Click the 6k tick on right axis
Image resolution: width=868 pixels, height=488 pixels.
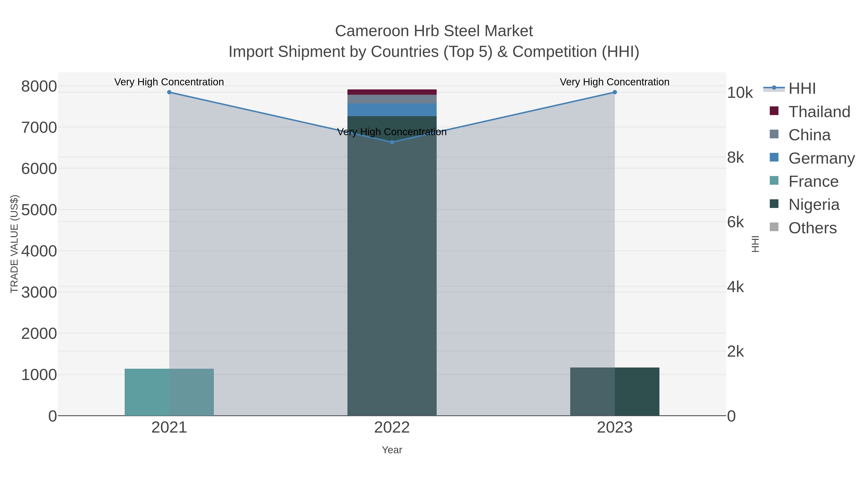tap(736, 222)
